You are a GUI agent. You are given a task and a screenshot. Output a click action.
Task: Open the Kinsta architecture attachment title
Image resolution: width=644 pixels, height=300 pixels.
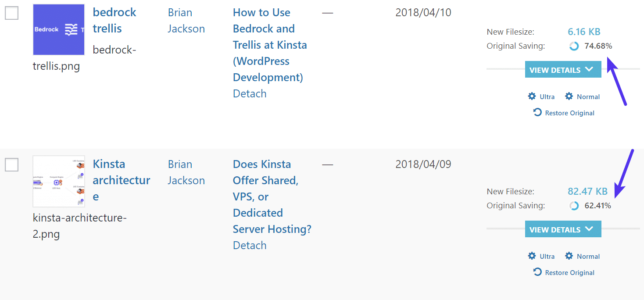pos(121,180)
